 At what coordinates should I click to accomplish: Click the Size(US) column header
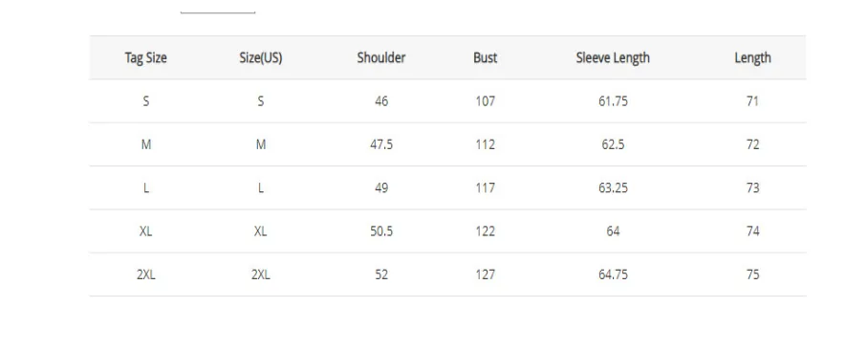click(261, 57)
